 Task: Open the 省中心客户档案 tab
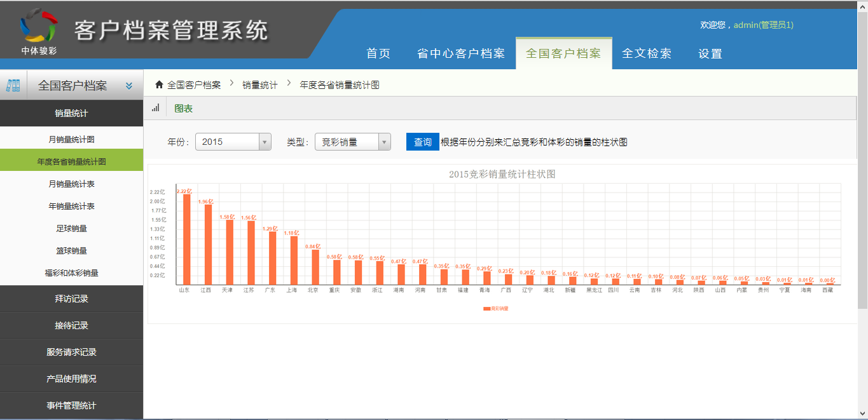(x=461, y=54)
